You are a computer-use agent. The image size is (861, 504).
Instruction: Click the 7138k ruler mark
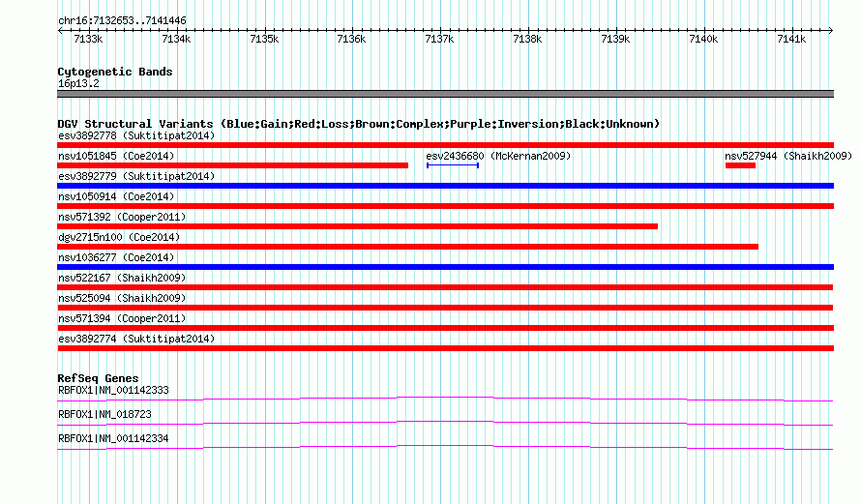click(527, 39)
